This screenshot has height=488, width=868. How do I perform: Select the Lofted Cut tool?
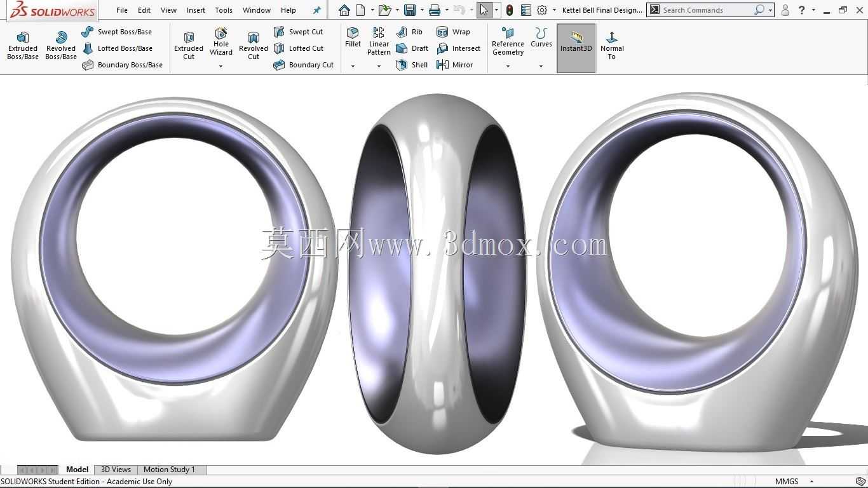[298, 48]
